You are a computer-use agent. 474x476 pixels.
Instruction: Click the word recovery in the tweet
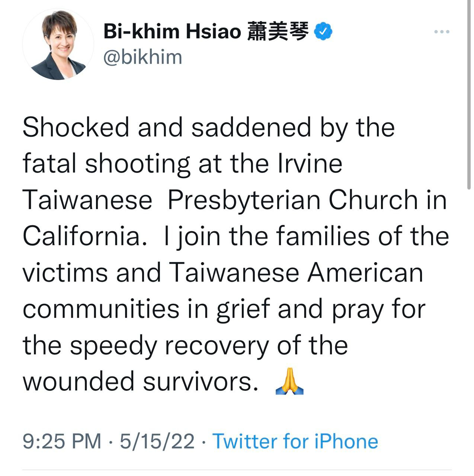point(216,346)
